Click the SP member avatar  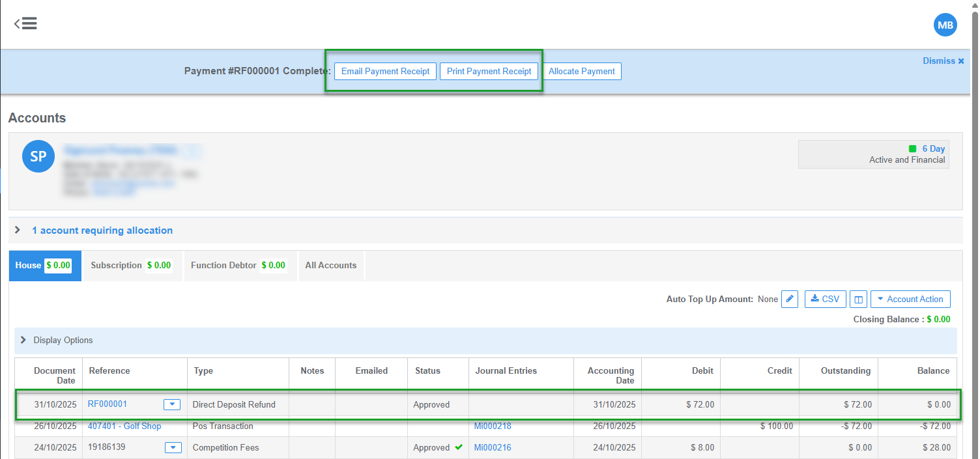click(x=38, y=156)
